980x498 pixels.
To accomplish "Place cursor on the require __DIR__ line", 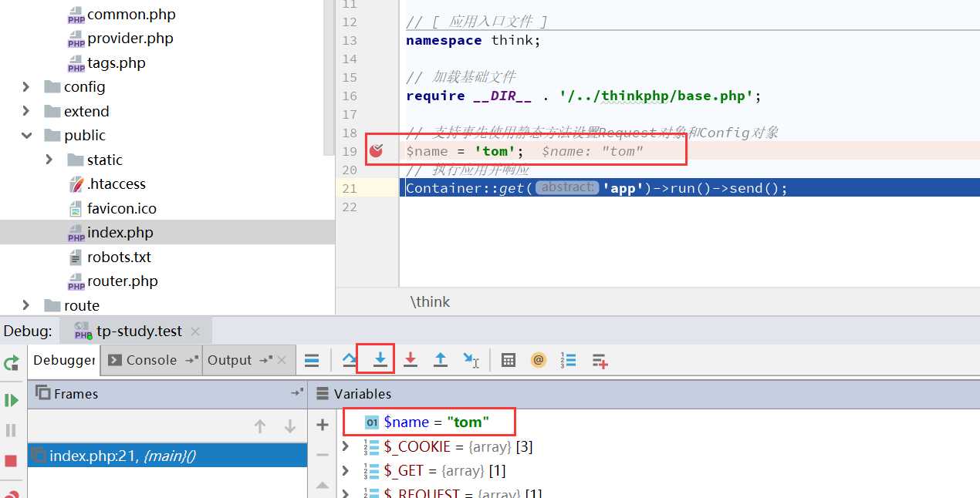I will [x=583, y=96].
